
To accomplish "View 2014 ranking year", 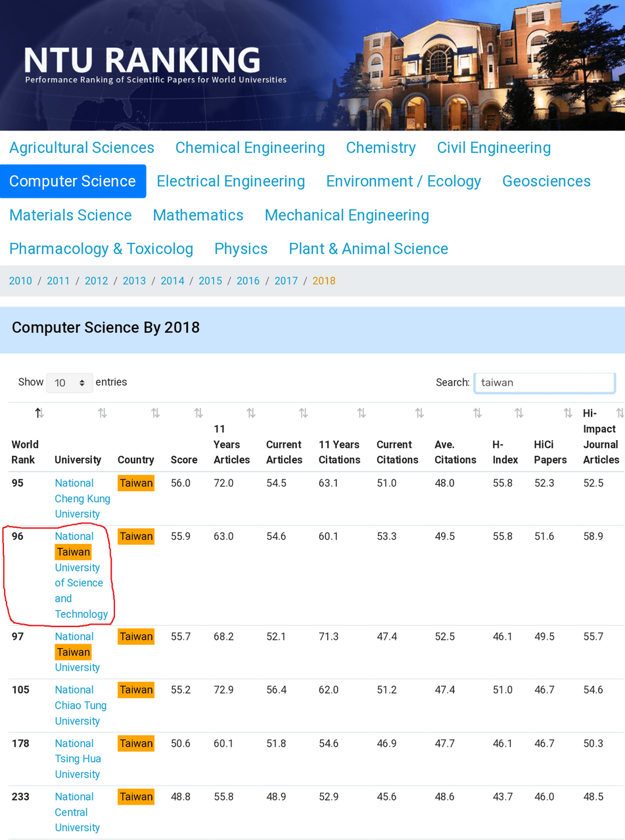I will pyautogui.click(x=172, y=281).
